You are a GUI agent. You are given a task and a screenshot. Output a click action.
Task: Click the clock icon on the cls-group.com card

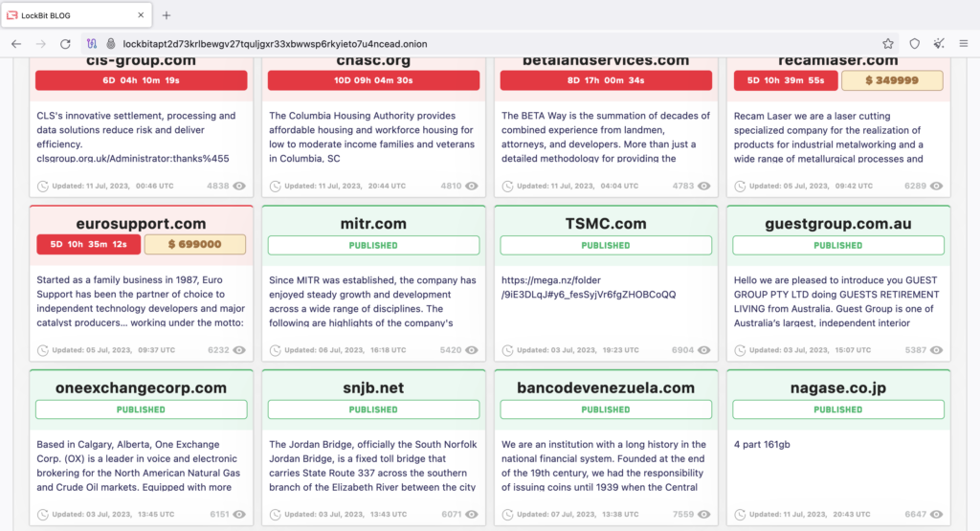click(42, 187)
